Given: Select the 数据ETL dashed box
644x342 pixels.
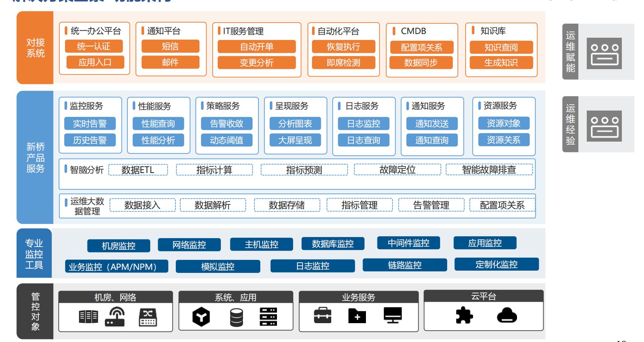Looking at the screenshot, I should 138,170.
